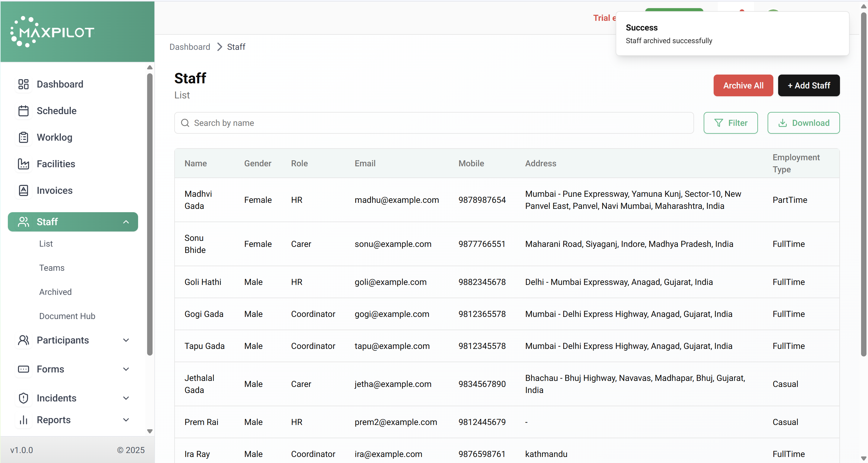The image size is (868, 463).
Task: Expand the Forms menu chevron
Action: coord(126,369)
